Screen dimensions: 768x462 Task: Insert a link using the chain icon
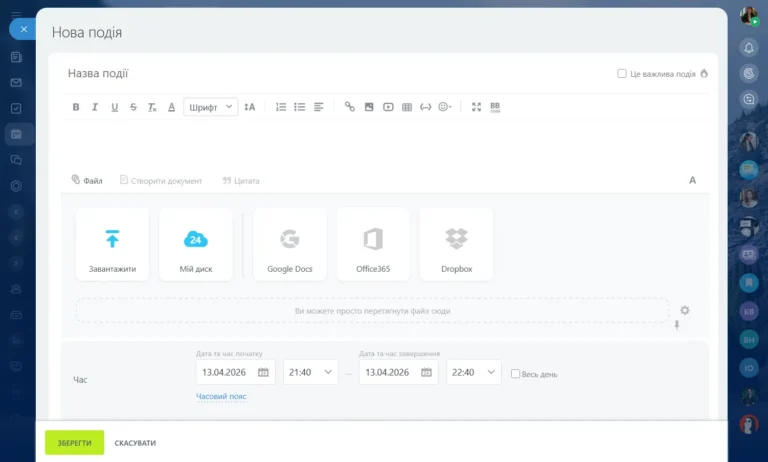(x=349, y=107)
